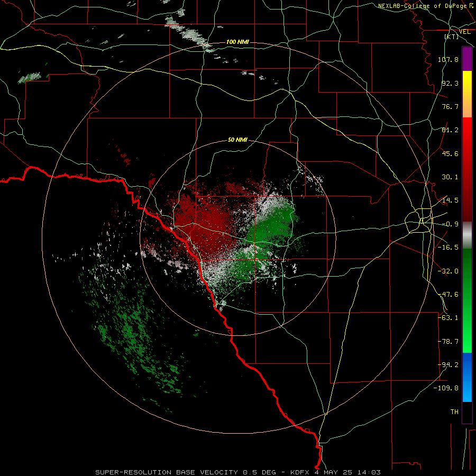Select the -109.8 velocity scale value
The height and width of the screenshot is (476, 476).
click(x=446, y=388)
